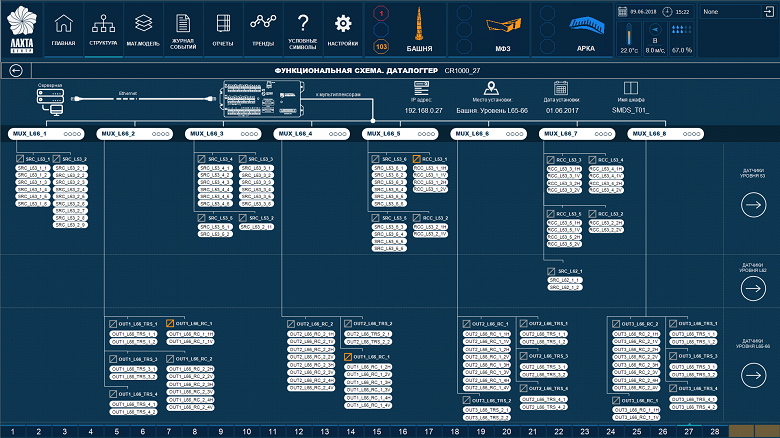Click channel RCC_L63_1_1H
The height and width of the screenshot is (438, 780).
click(430, 168)
